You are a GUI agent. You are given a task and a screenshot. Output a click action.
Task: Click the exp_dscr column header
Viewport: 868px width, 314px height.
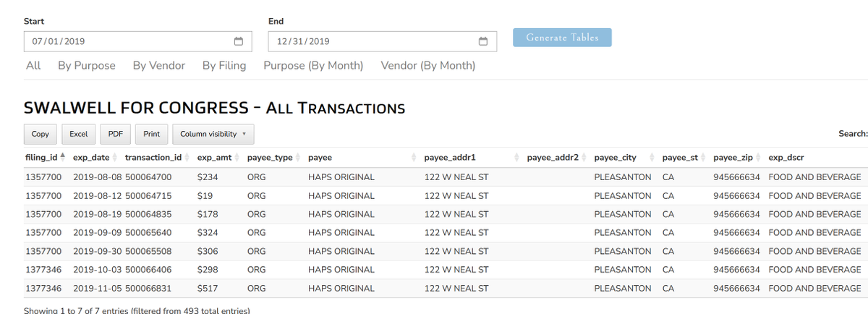[x=786, y=157]
